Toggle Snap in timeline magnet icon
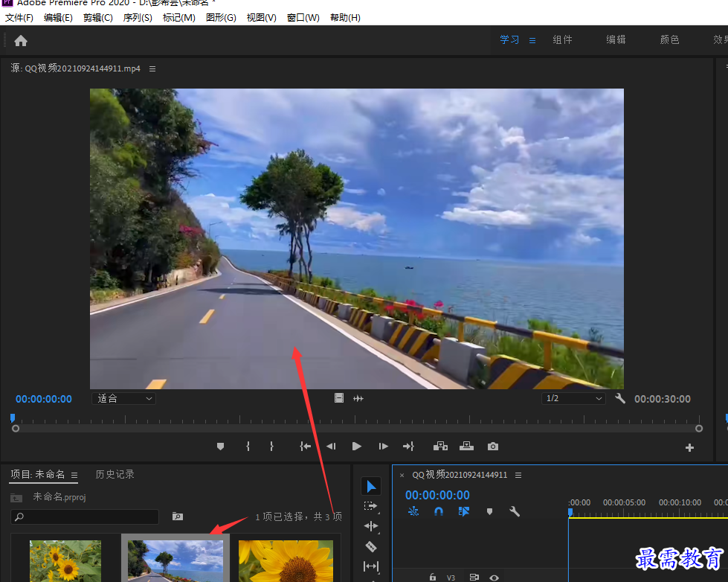728x582 pixels. (x=439, y=511)
